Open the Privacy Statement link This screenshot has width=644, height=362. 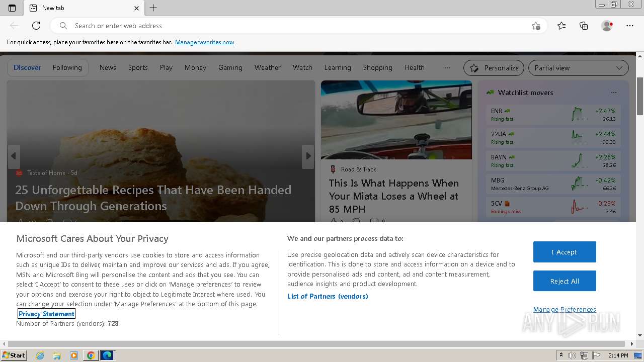coord(46,314)
